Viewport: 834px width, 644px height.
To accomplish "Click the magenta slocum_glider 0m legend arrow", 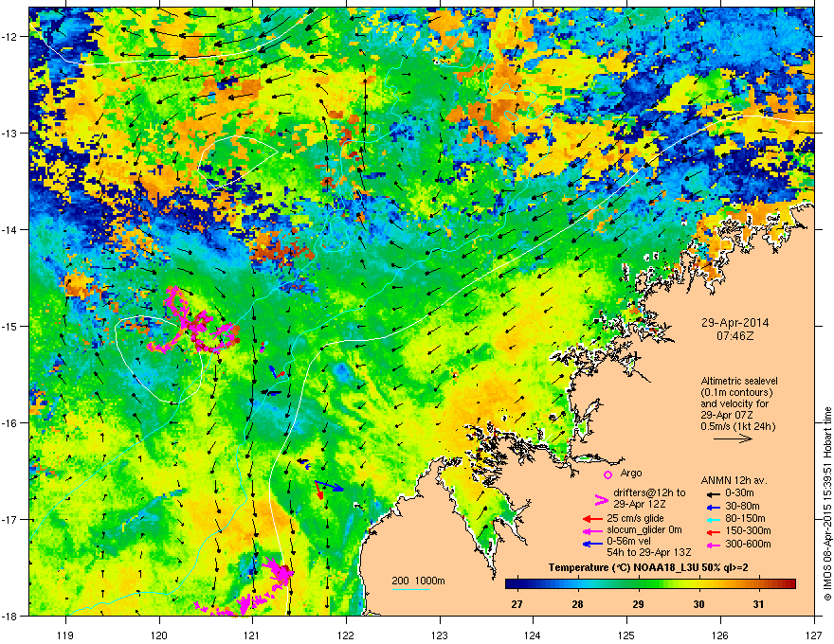I will 592,530.
